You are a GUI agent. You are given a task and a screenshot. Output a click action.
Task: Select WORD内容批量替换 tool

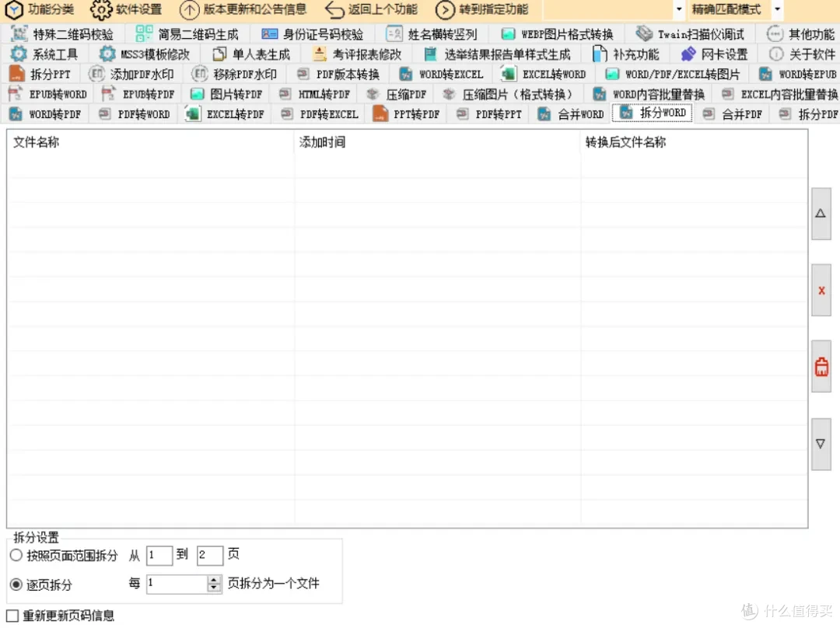point(649,94)
